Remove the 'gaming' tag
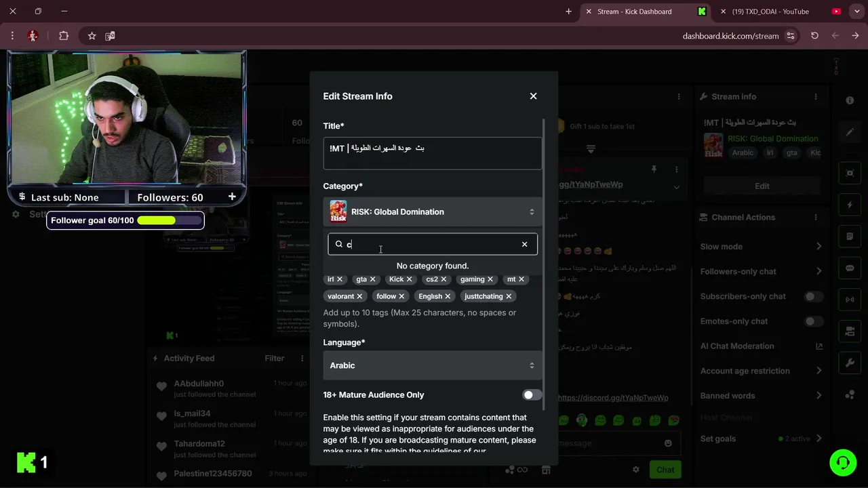Viewport: 868px width, 488px height. (x=490, y=279)
